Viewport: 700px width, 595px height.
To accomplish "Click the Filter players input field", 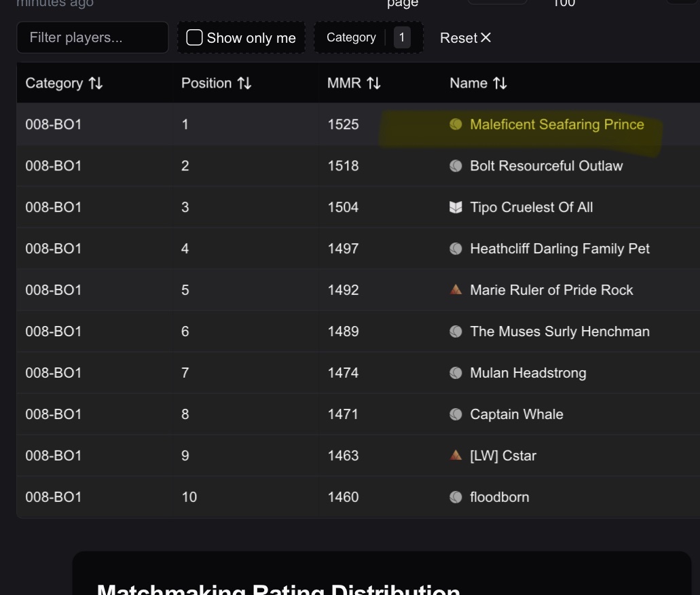I will tap(92, 37).
